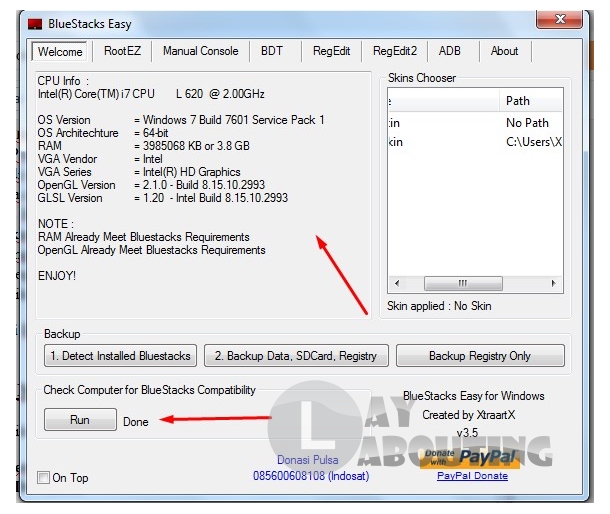Viewport: 610px width, 514px height.
Task: Open the Manual Console tab
Action: (200, 51)
